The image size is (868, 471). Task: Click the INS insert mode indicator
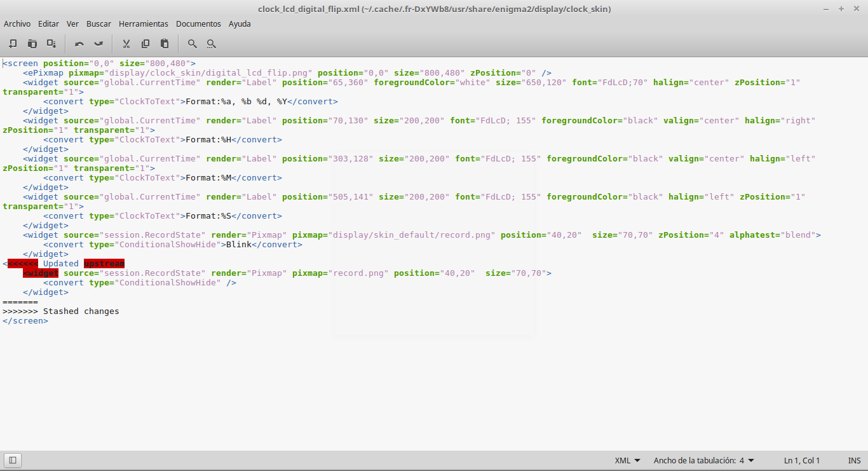(x=854, y=460)
